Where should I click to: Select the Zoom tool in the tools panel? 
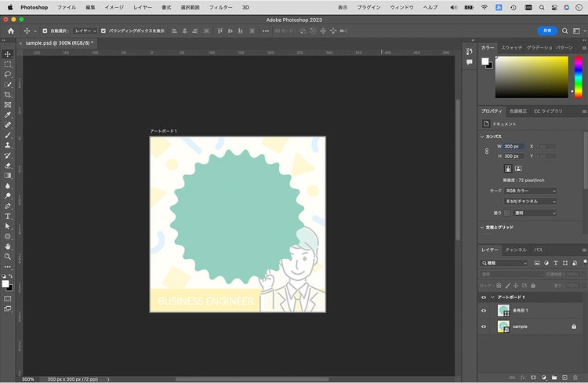coord(8,257)
